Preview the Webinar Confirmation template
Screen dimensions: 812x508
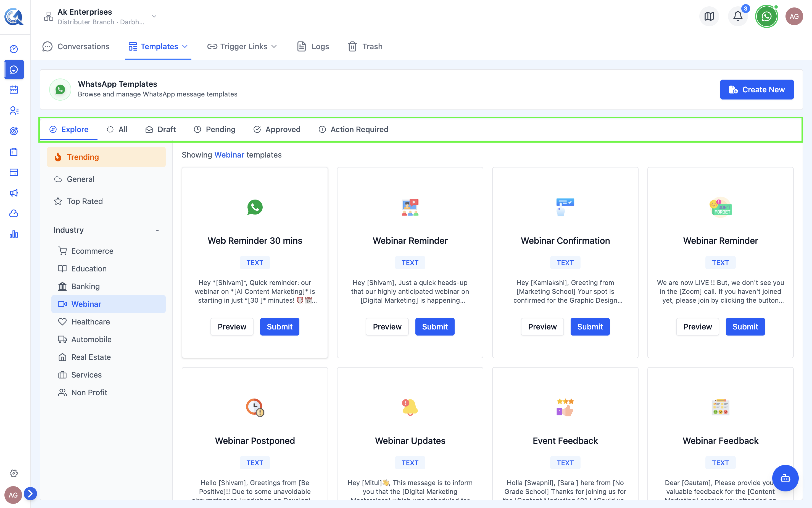[542, 327]
